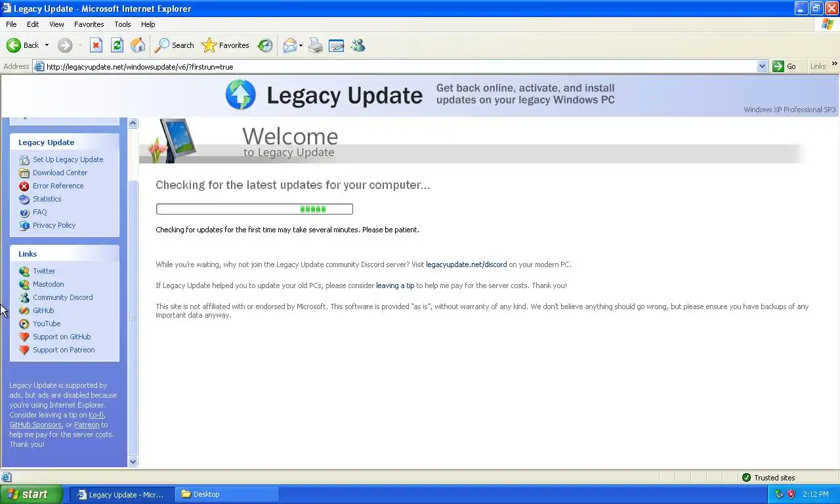Click the address URL input field
The height and width of the screenshot is (504, 840).
tap(395, 66)
